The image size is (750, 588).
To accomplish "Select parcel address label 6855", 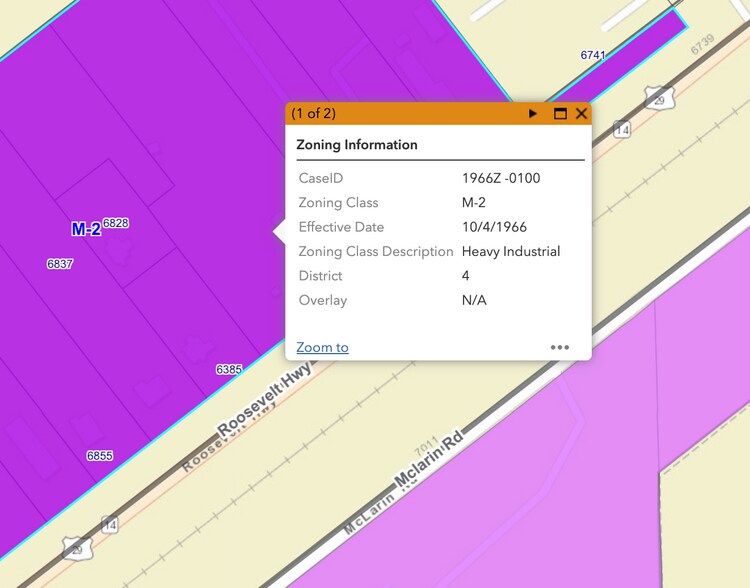I will click(100, 456).
